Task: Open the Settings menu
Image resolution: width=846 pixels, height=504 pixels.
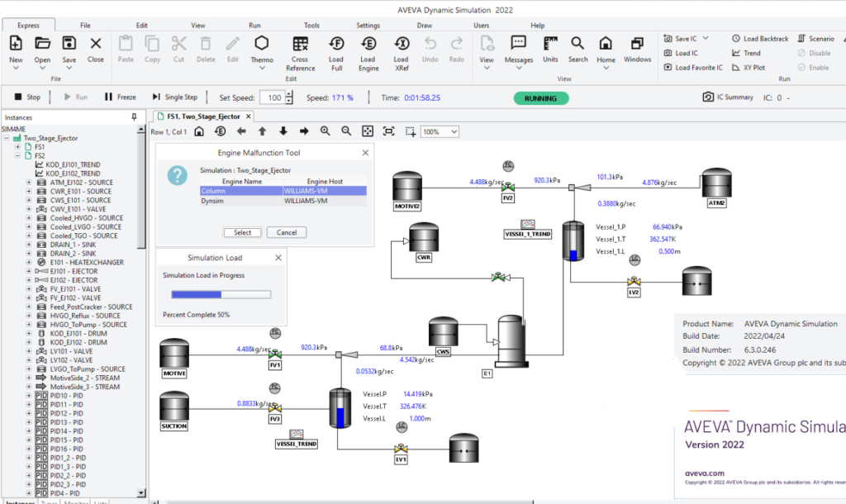Action: (368, 26)
